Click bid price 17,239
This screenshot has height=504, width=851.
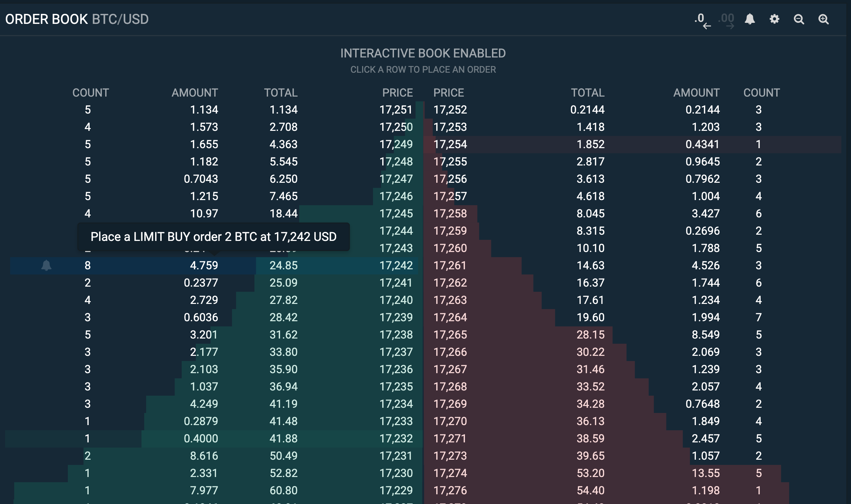click(396, 317)
